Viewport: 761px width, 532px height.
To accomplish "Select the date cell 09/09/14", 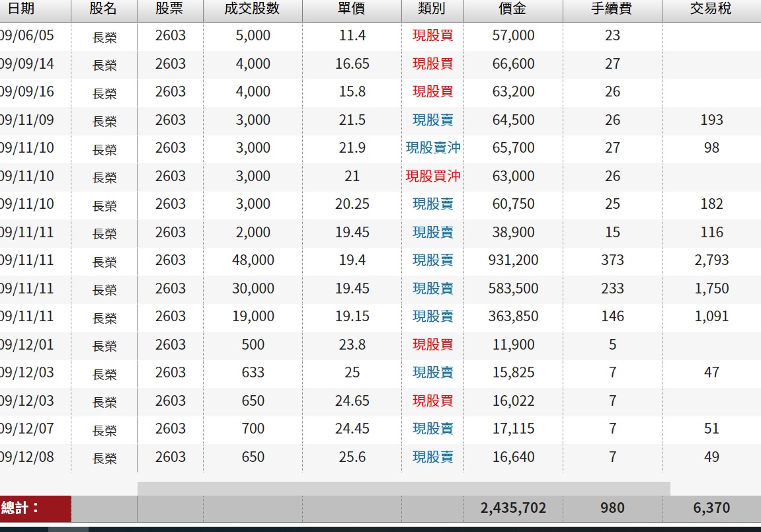I will [x=26, y=63].
